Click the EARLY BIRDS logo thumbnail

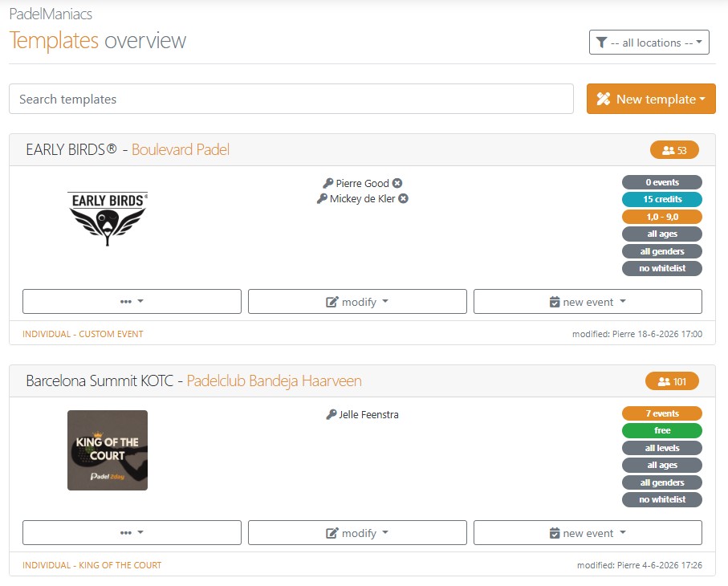108,218
